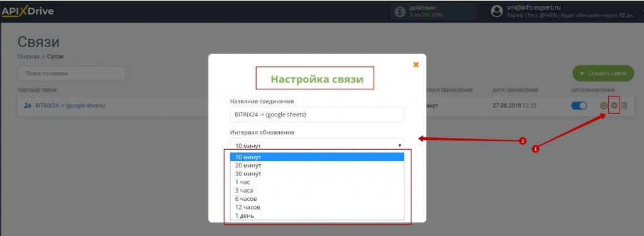Focus the Поиск по связям search field
This screenshot has width=644, height=236.
point(72,73)
